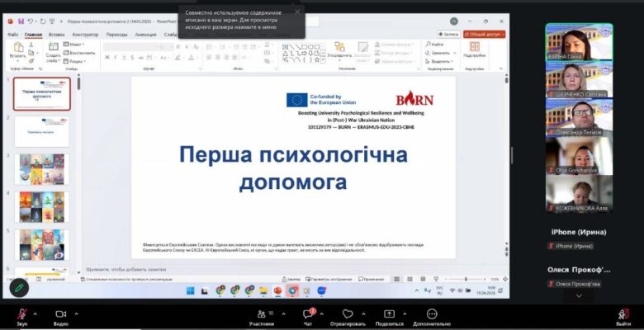Open the Участники participants panel
The height and width of the screenshot is (330, 644).
[x=262, y=314]
